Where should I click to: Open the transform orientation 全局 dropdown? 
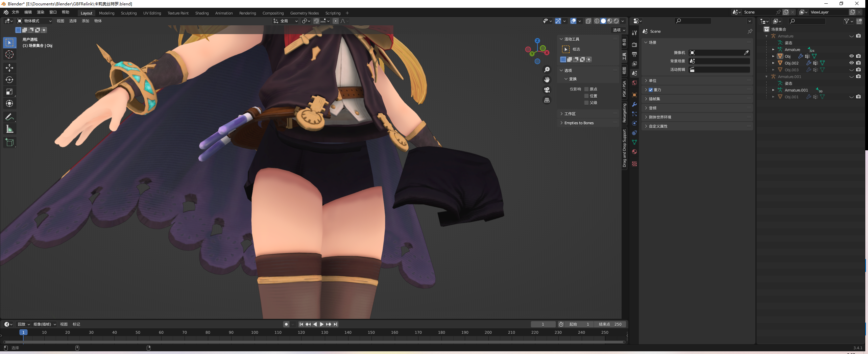point(286,21)
